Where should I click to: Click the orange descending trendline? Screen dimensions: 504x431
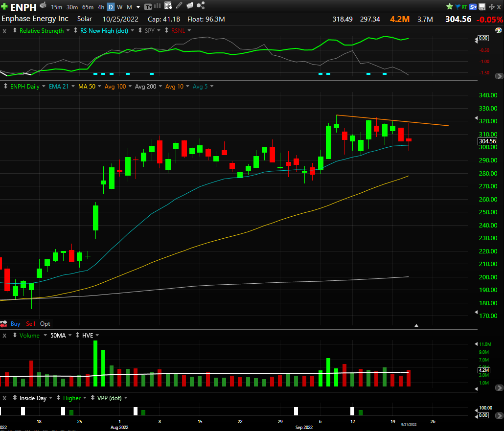coord(392,120)
